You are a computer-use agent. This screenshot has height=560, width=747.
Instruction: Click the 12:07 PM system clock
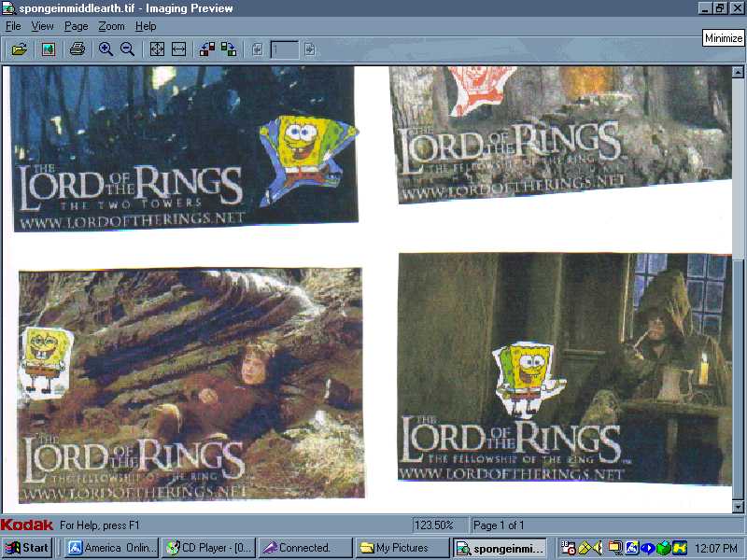tap(716, 549)
